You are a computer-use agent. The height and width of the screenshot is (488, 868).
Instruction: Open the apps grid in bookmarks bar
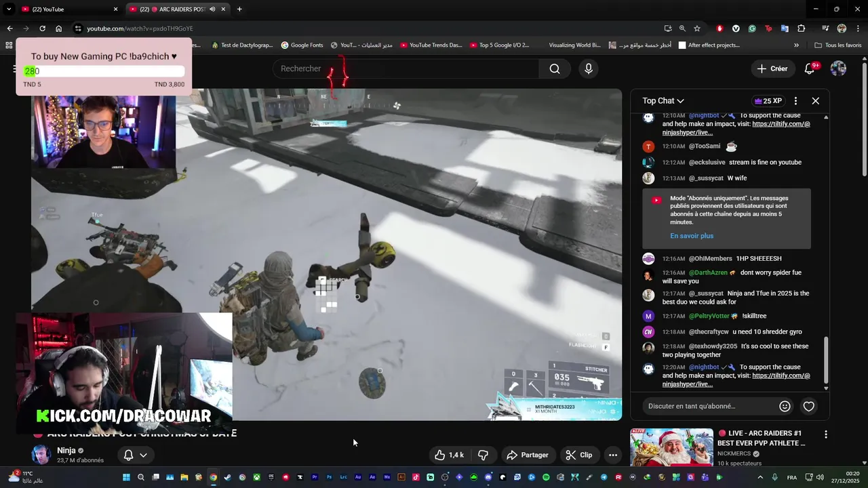(9, 45)
